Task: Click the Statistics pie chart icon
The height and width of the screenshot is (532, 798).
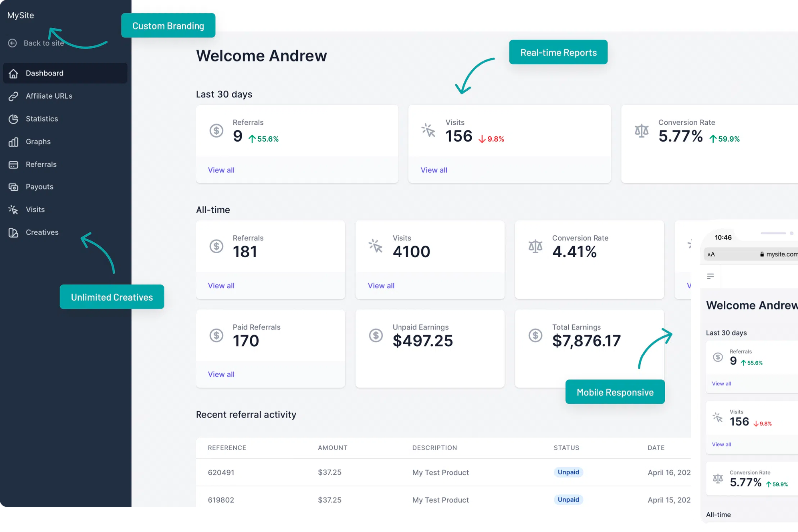Action: coord(14,119)
